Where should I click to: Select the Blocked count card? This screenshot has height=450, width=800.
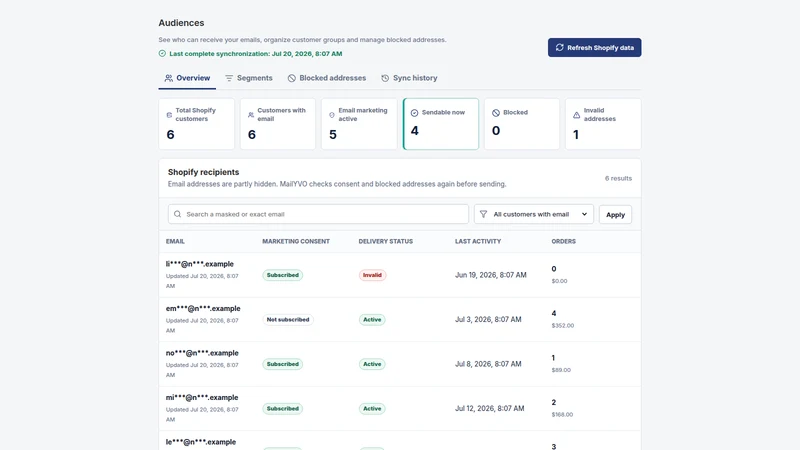(x=522, y=124)
